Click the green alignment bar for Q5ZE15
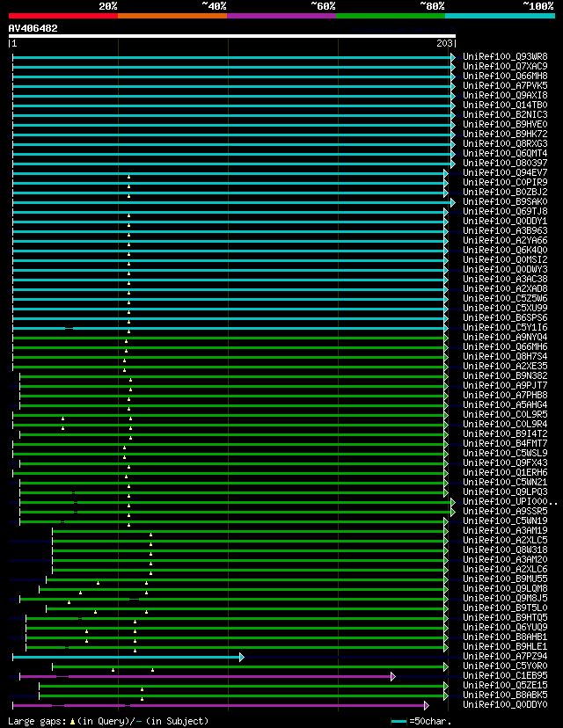The height and width of the screenshot is (728, 563). 242,686
